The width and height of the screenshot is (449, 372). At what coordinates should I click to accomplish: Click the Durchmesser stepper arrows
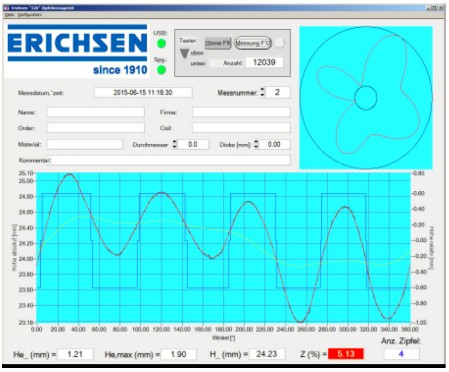[x=175, y=144]
